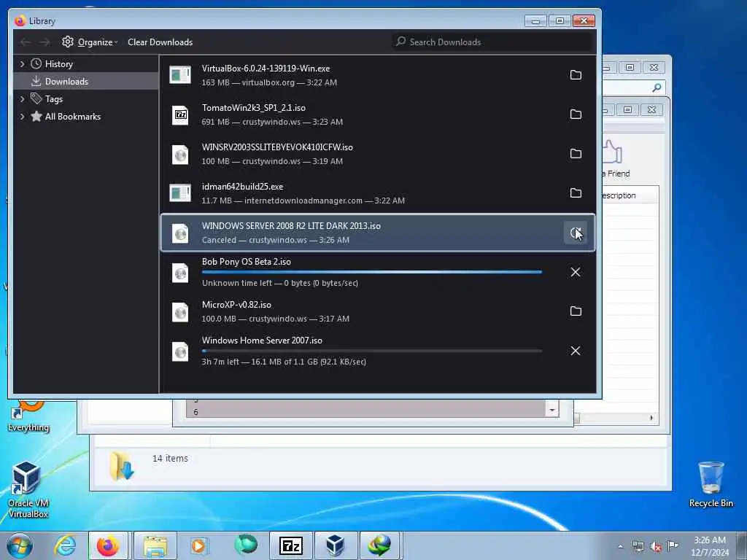Image resolution: width=747 pixels, height=560 pixels.
Task: Open the Recycle Bin
Action: coord(711,485)
